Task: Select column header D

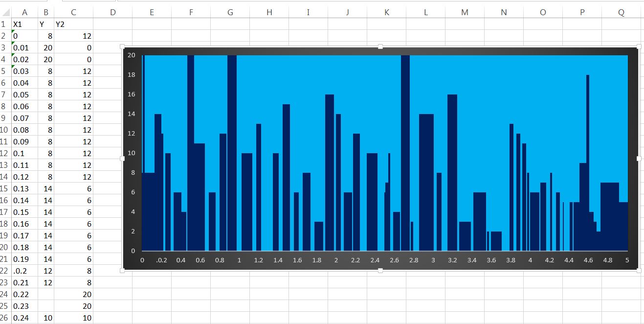Action: coord(112,12)
